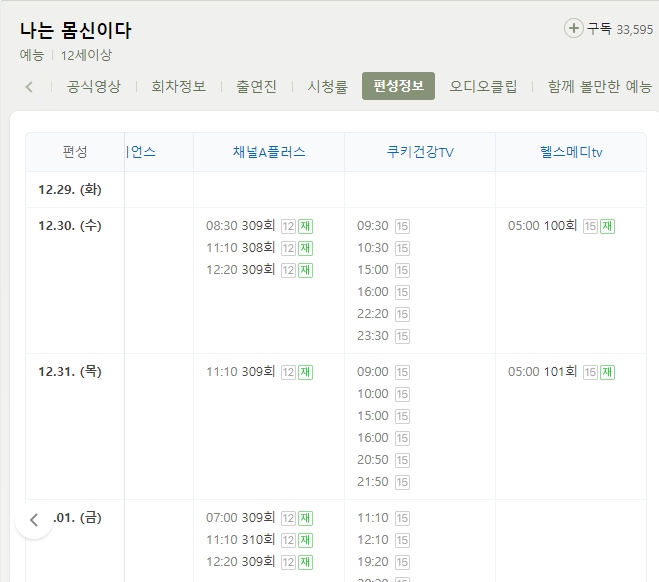Click the 15 rating badge beside 23:30
This screenshot has height=582, width=659.
point(402,336)
